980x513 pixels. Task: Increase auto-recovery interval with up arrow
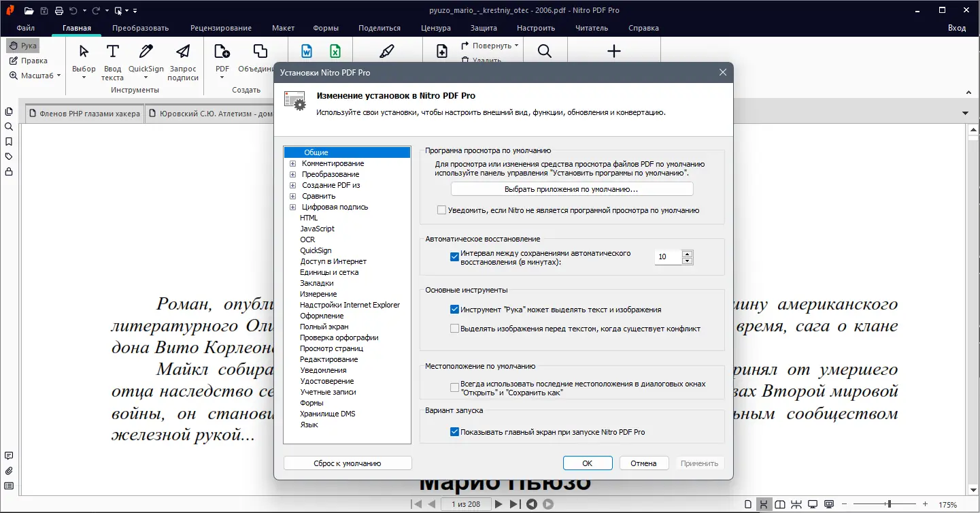687,254
